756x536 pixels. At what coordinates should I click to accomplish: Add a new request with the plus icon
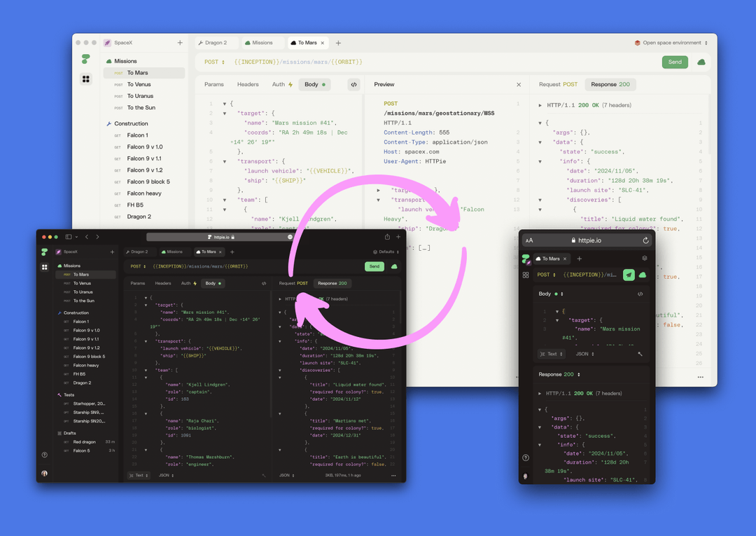click(x=339, y=42)
